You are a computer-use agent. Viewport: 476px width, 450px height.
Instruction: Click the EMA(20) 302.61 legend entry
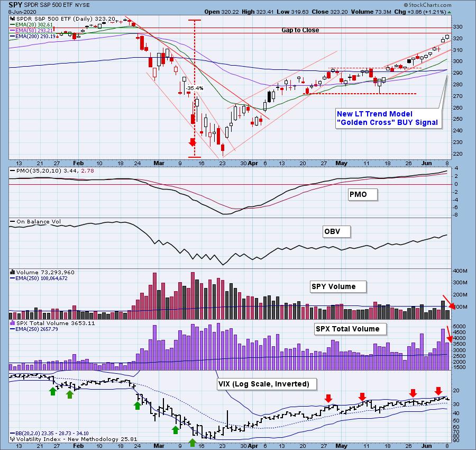[34, 25]
